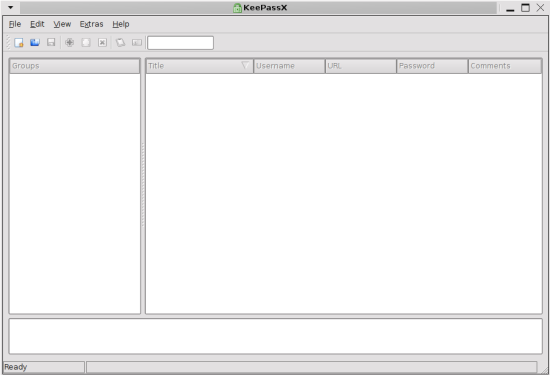Open the File menu
Viewport: 550px width, 375px height.
[x=15, y=24]
